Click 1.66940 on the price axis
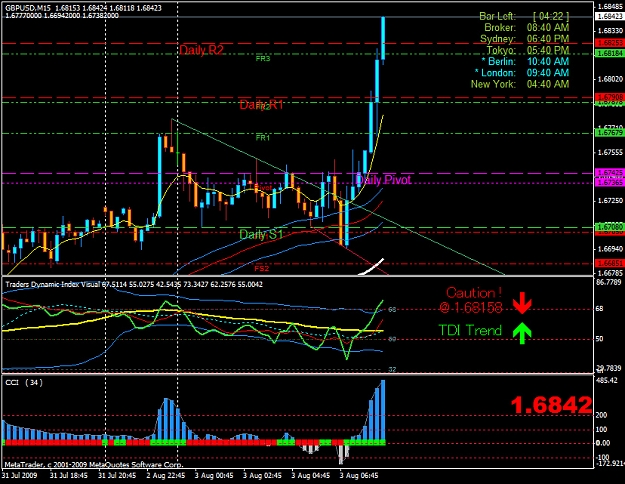The width and height of the screenshot is (625, 484). [610, 249]
